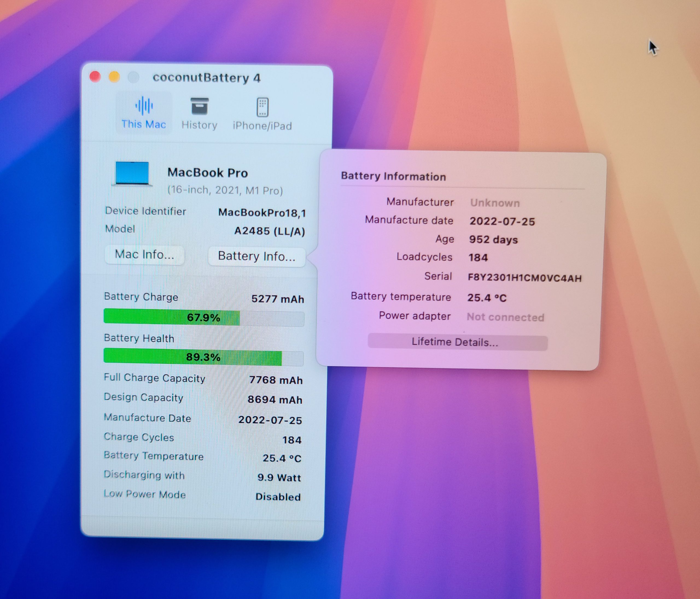Click the yellow minimize window button
Viewport: 700px width, 599px height.
click(x=114, y=77)
